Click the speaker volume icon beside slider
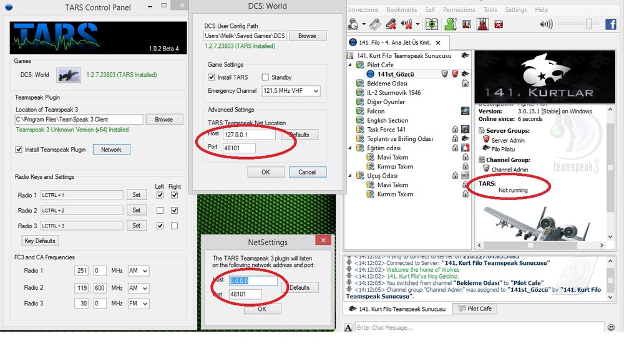This screenshot has height=364, width=624. 546,24
